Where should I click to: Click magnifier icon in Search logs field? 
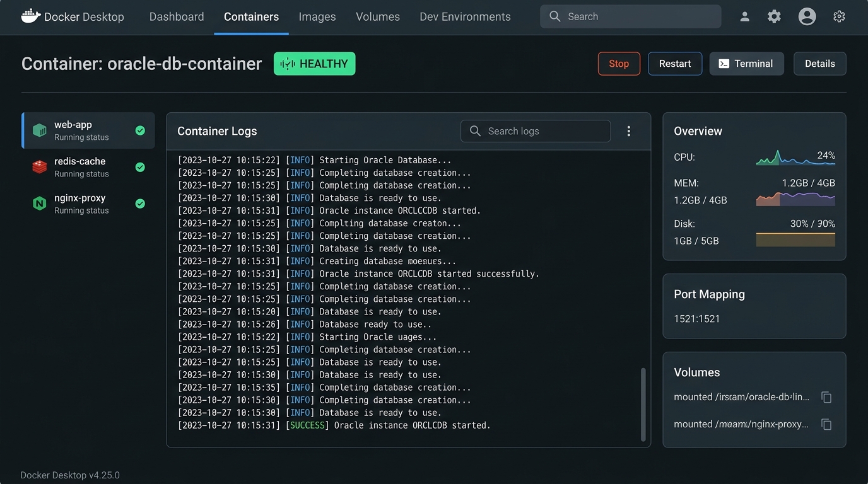[475, 131]
